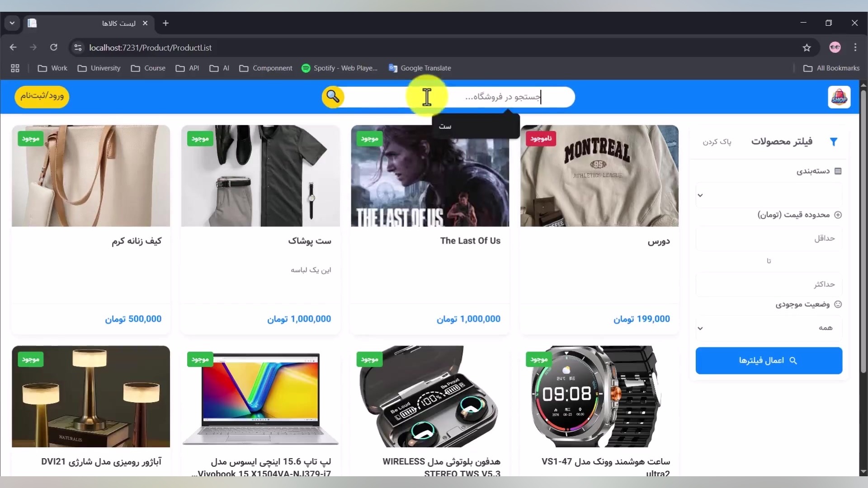Click the yellow search magnifier button

(333, 97)
